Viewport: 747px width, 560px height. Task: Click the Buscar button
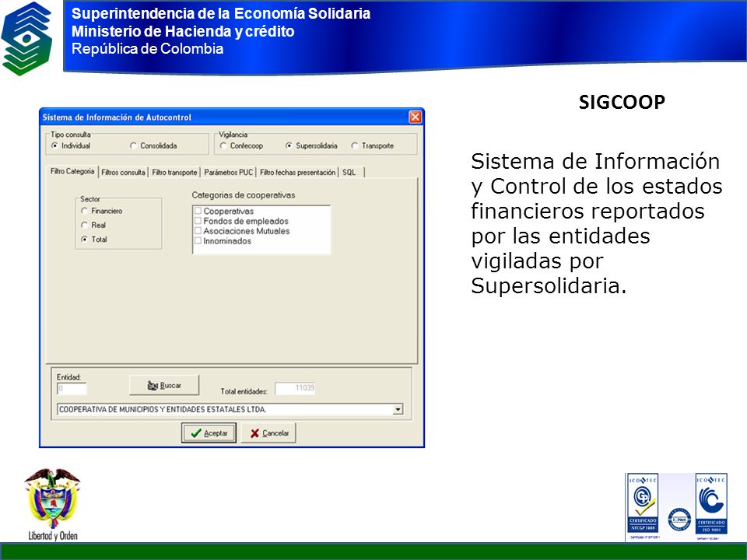(164, 385)
